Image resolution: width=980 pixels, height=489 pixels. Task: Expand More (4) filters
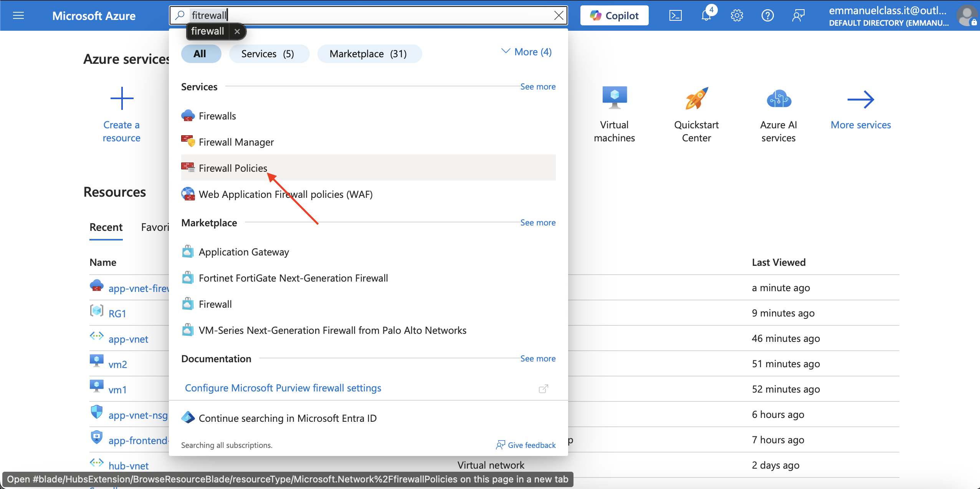(x=527, y=52)
